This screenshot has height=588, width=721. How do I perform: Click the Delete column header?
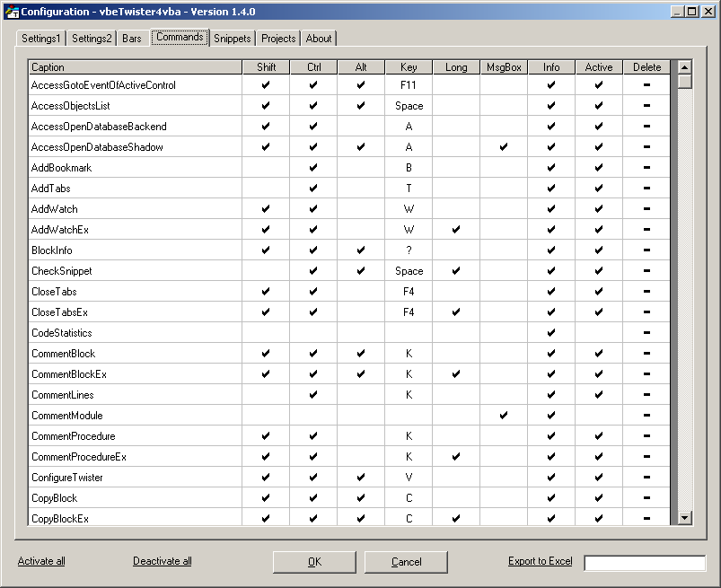click(x=646, y=67)
